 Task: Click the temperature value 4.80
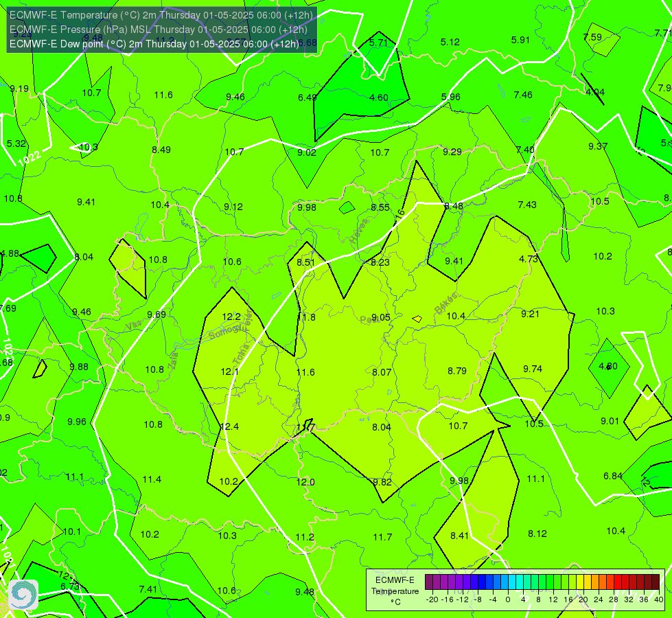pos(608,366)
